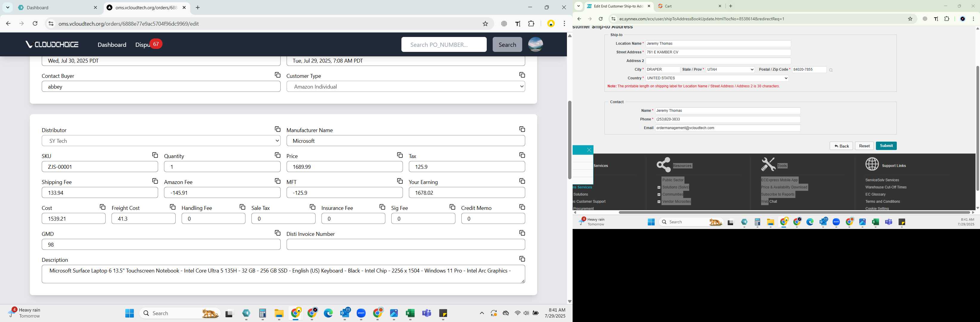The height and width of the screenshot is (322, 980).
Task: Copy the Freight Cost value
Action: tap(172, 207)
